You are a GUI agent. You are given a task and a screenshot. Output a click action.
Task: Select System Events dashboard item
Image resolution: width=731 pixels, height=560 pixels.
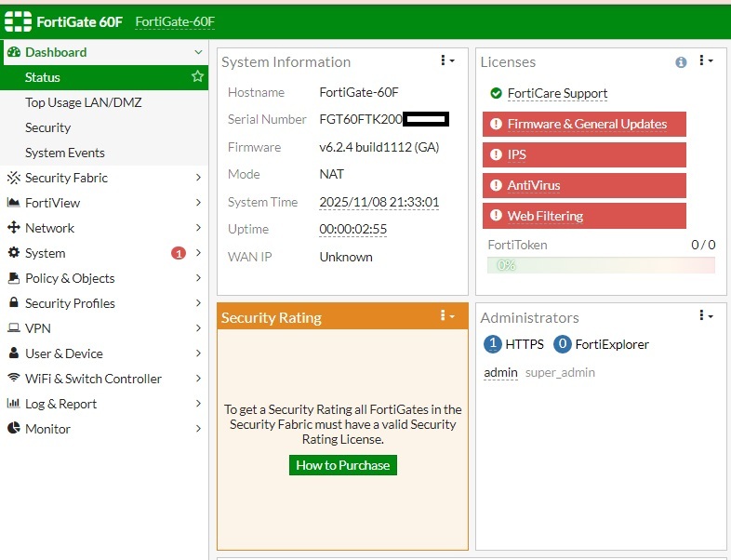65,153
